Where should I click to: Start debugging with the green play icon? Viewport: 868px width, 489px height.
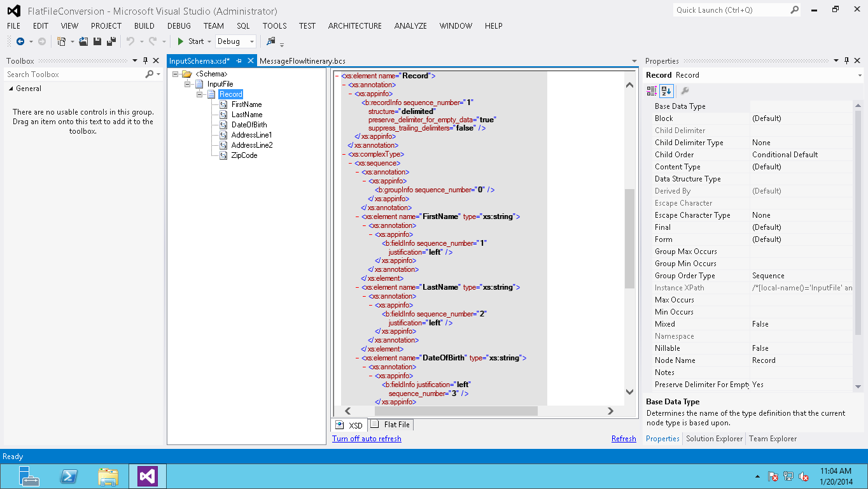181,41
